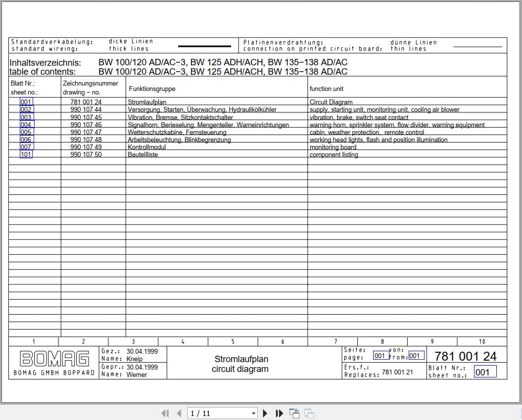Select the single next-page triangle icon
This screenshot has height=420, width=522.
pyautogui.click(x=265, y=413)
